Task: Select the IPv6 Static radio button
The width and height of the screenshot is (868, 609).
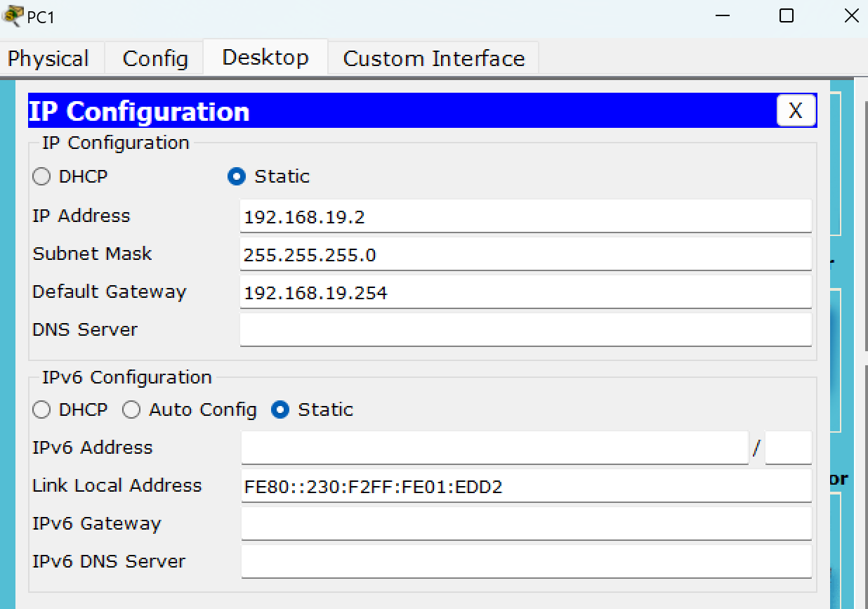Action: point(280,410)
